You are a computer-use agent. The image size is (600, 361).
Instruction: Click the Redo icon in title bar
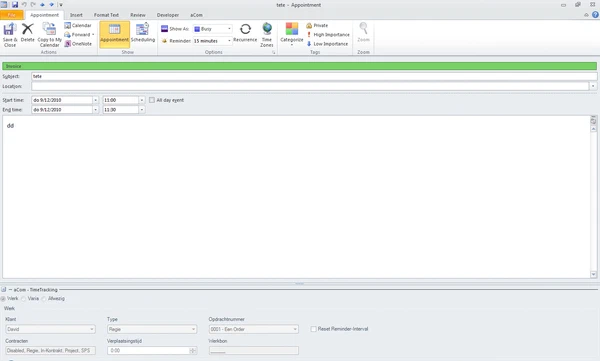click(x=33, y=5)
